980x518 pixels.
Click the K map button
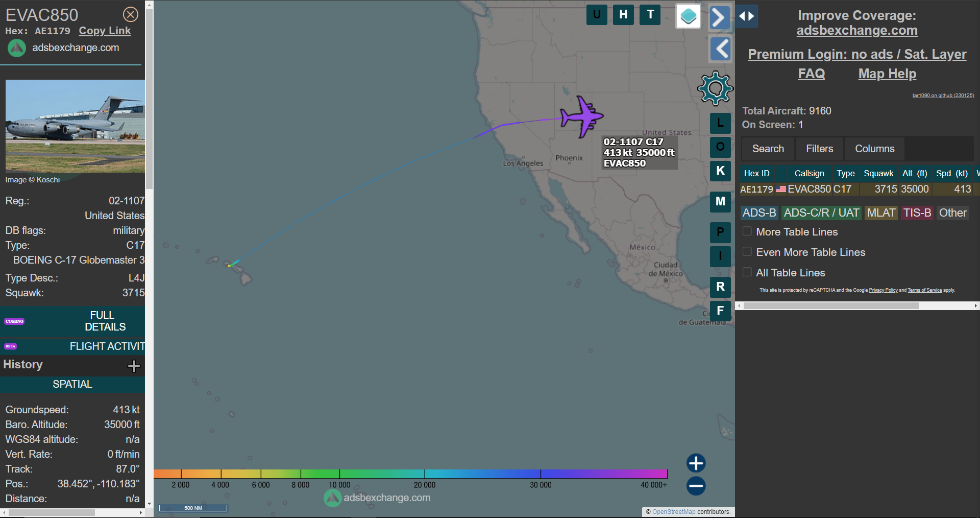pyautogui.click(x=720, y=171)
